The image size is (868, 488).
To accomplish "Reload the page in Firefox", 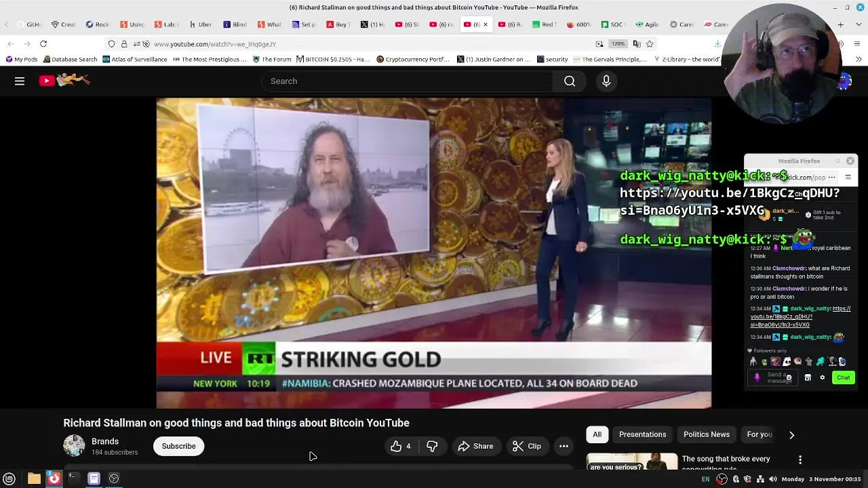I will click(43, 44).
